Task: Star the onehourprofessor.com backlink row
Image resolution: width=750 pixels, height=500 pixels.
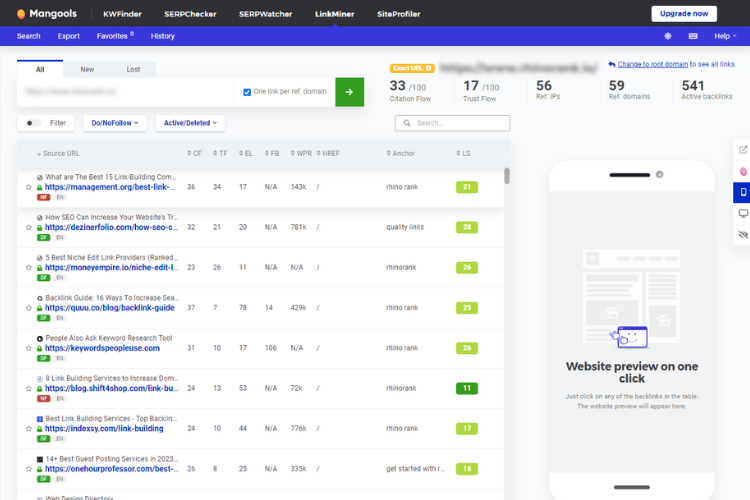Action: tap(29, 468)
